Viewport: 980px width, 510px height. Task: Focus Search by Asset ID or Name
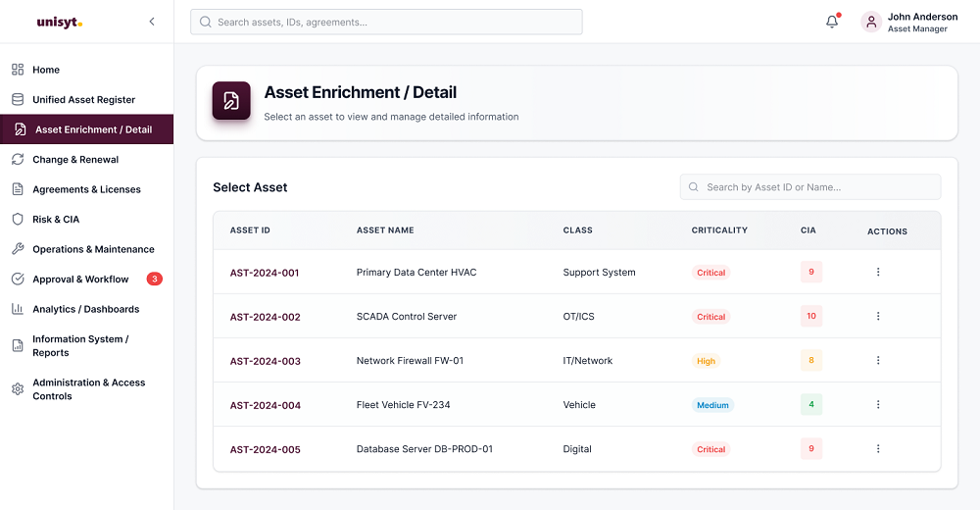point(810,187)
